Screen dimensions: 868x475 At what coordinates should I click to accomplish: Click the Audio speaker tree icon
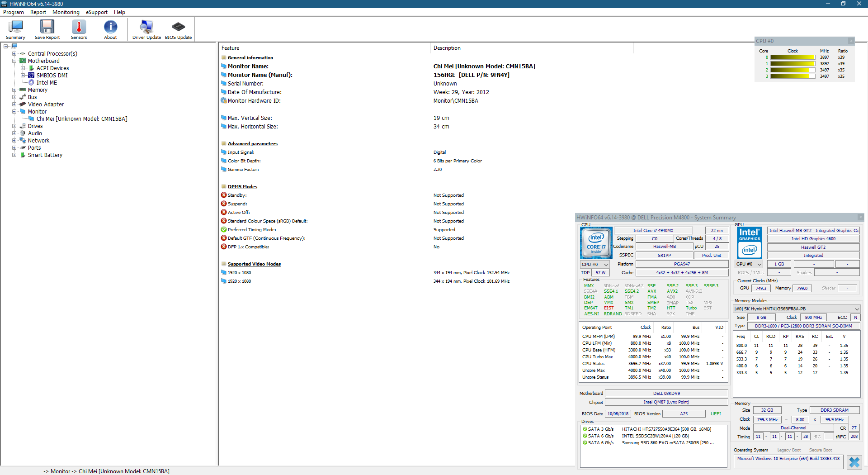pyautogui.click(x=23, y=133)
